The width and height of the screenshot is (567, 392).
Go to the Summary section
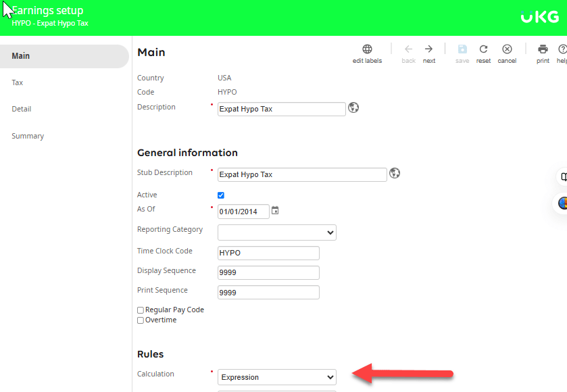(28, 136)
